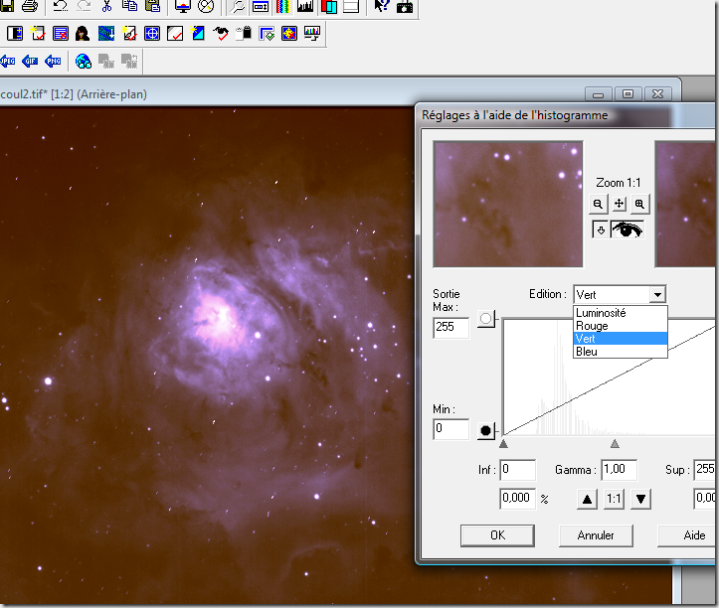719x608 pixels.
Task: Click the Export as PNG icon
Action: (x=51, y=60)
